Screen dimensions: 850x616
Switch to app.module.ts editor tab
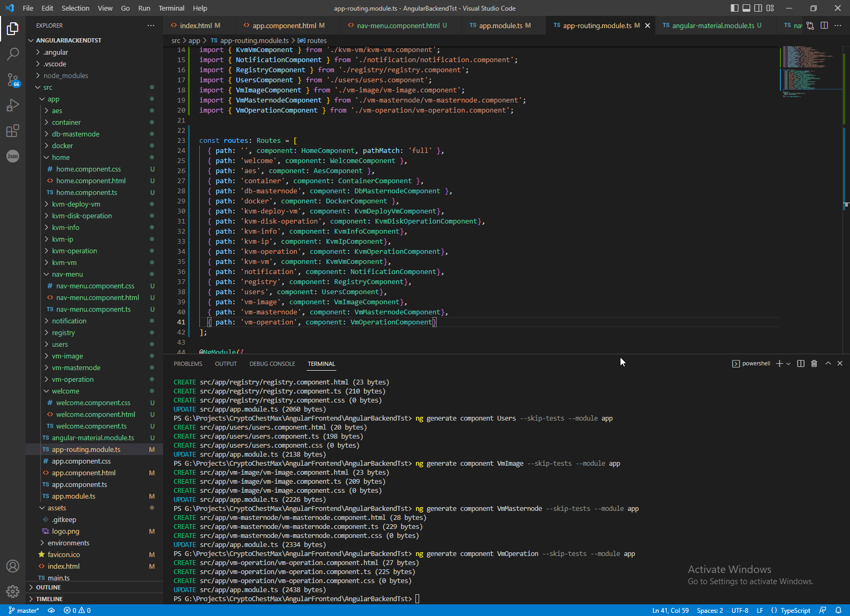pos(500,25)
